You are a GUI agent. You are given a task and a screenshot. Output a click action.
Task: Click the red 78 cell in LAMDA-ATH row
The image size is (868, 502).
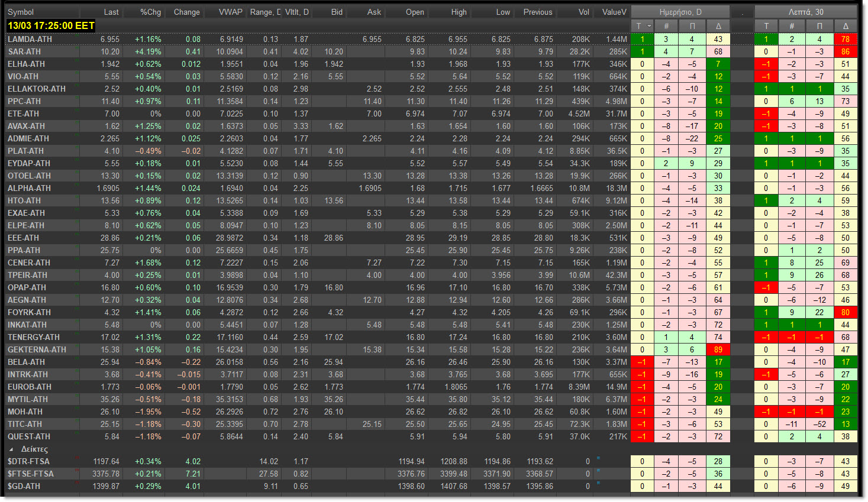tap(846, 39)
